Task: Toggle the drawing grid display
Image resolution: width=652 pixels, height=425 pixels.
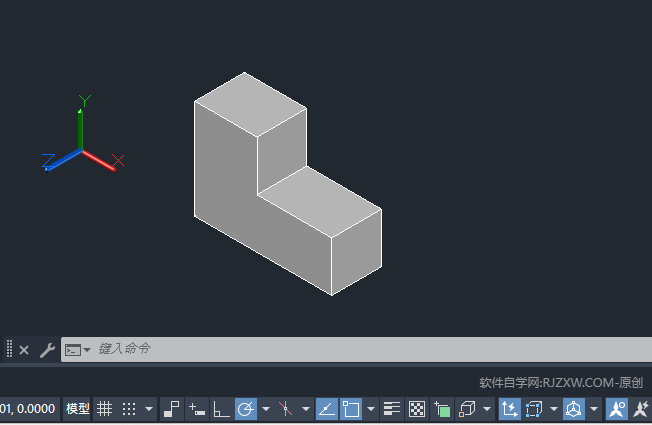Action: [x=104, y=409]
